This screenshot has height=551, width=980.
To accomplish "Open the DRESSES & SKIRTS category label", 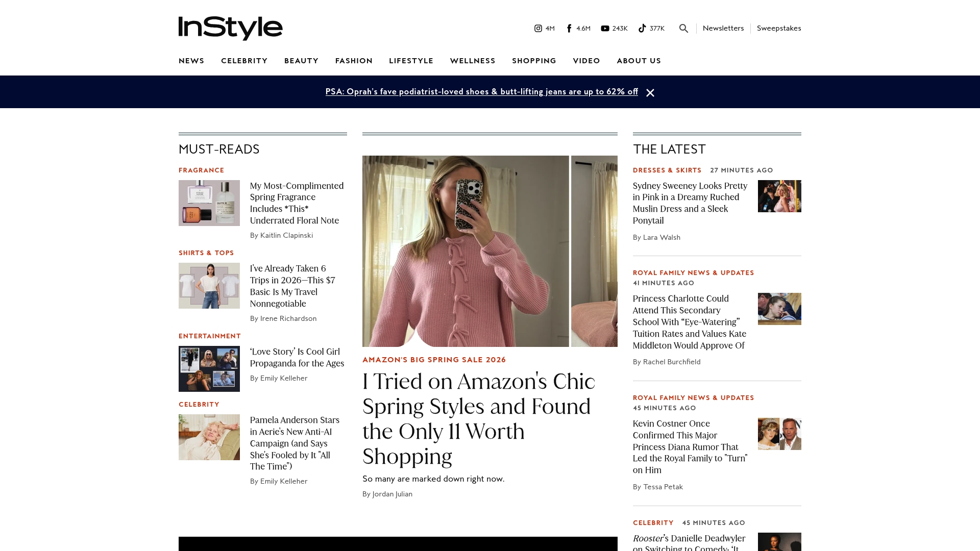I will 667,170.
